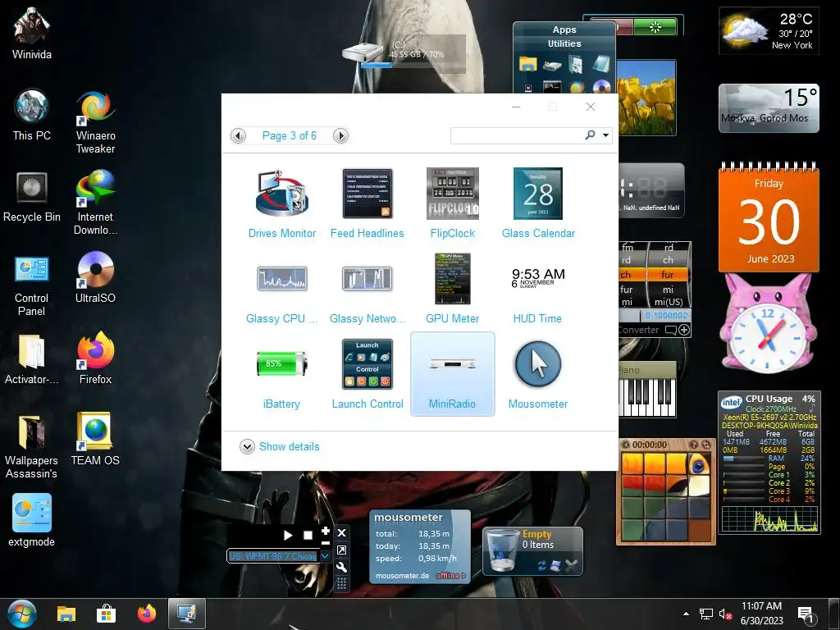Select the Feed Headlines gadget

pyautogui.click(x=367, y=203)
